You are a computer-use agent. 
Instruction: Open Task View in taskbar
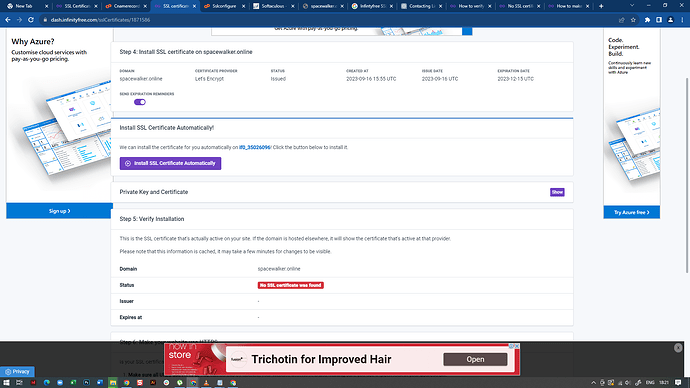[x=19, y=383]
